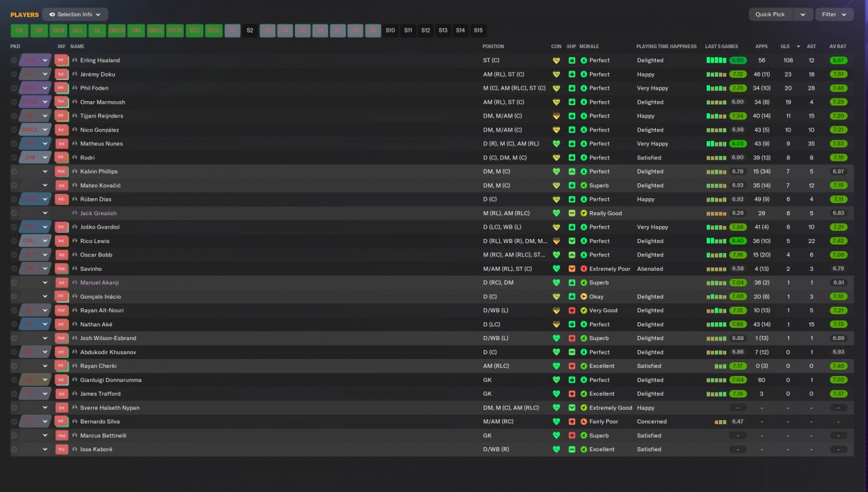The height and width of the screenshot is (492, 868).
Task: Click the profile icon beside Gianluigi Donnarumma
Action: tap(75, 380)
